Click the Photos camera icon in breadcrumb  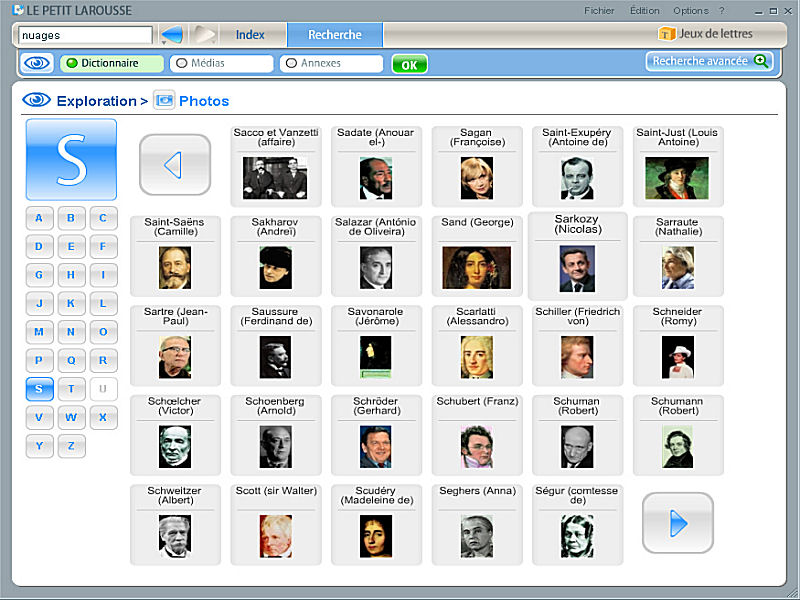tap(164, 101)
